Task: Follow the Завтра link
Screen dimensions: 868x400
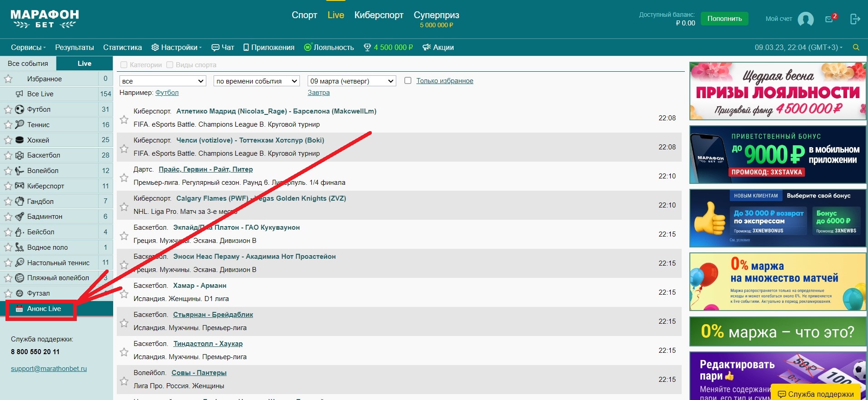Action: (319, 93)
